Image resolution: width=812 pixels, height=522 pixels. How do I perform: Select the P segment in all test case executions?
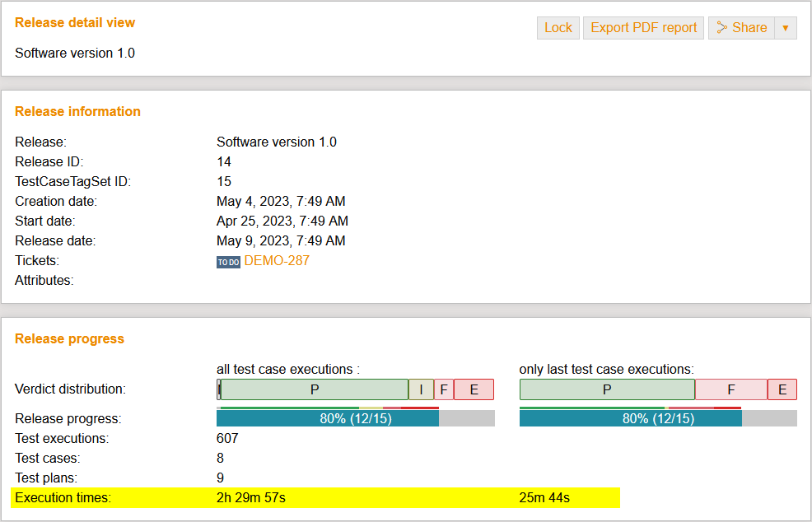coord(314,389)
